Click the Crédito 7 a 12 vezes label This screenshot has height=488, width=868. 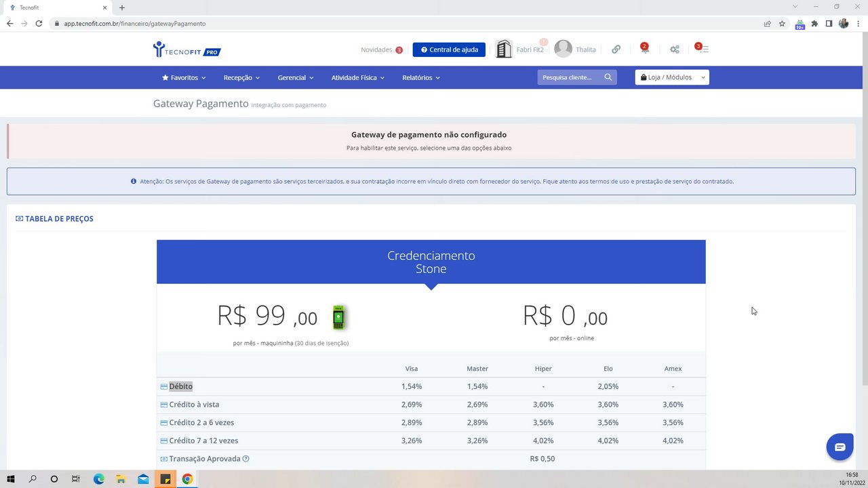point(203,441)
